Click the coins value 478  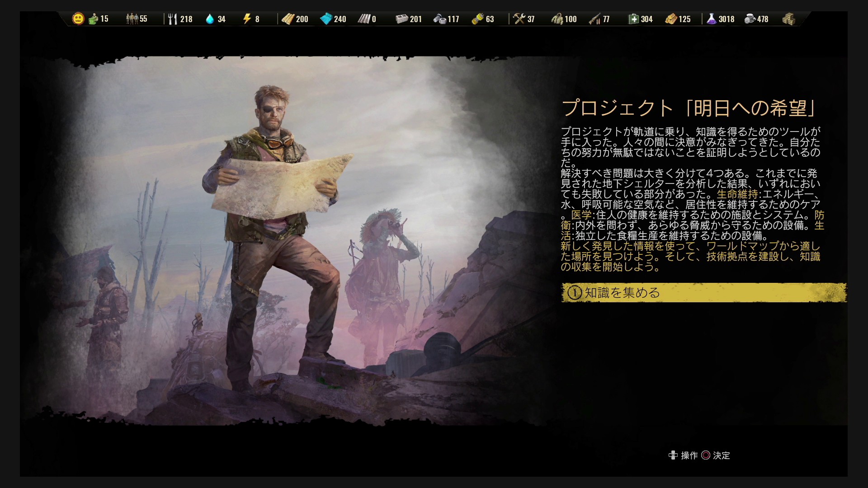click(x=763, y=19)
